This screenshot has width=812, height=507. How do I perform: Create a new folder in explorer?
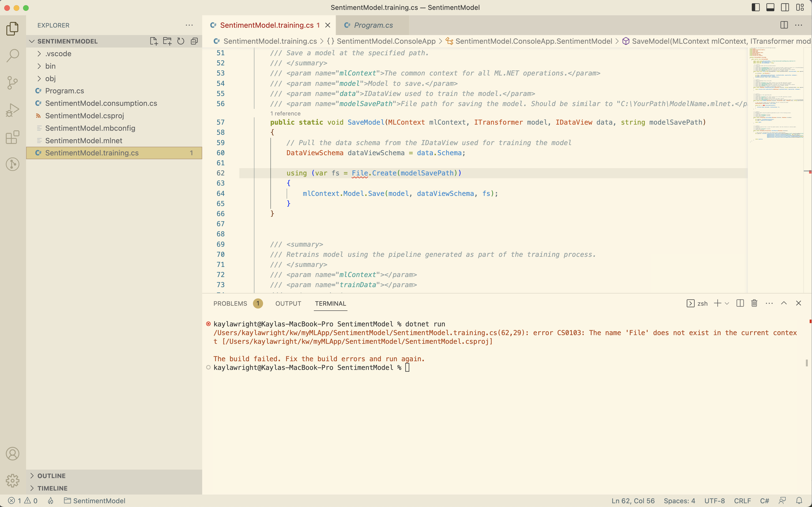pos(167,41)
